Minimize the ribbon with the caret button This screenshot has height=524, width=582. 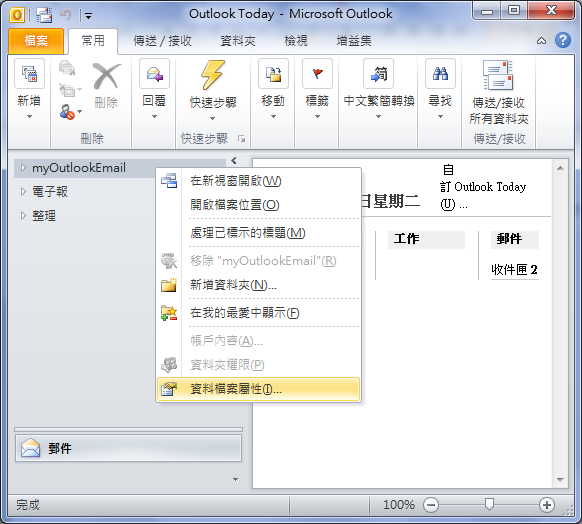pyautogui.click(x=542, y=40)
